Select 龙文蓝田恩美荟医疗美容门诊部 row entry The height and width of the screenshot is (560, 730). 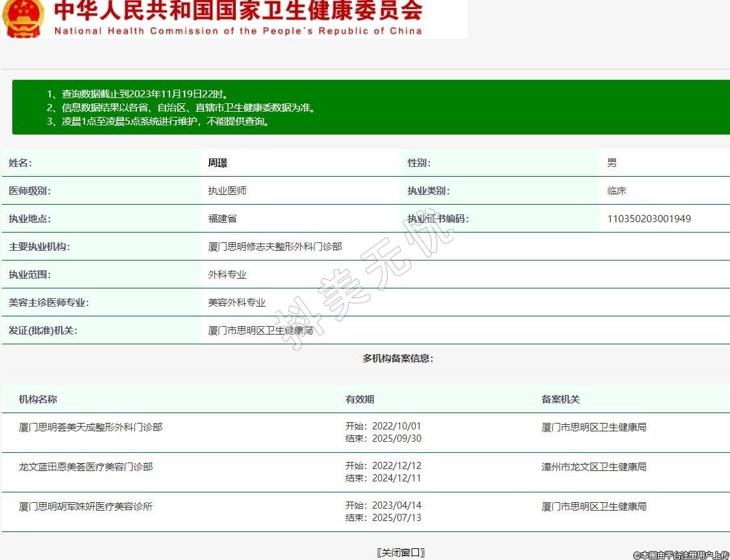pyautogui.click(x=86, y=467)
